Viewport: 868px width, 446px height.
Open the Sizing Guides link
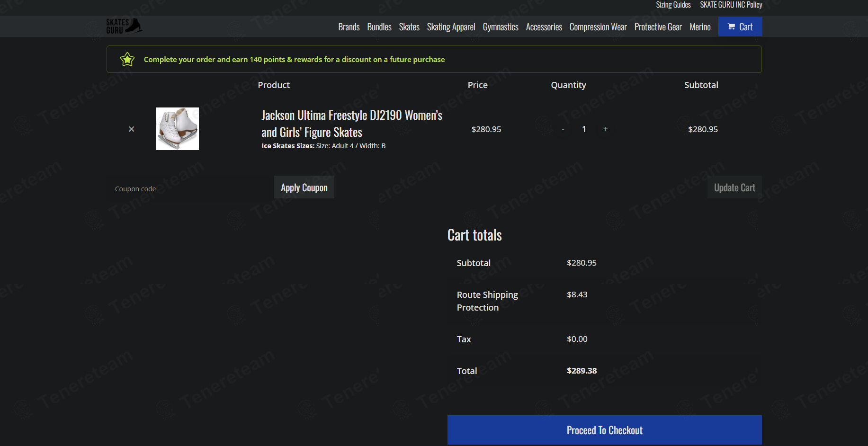pyautogui.click(x=673, y=5)
